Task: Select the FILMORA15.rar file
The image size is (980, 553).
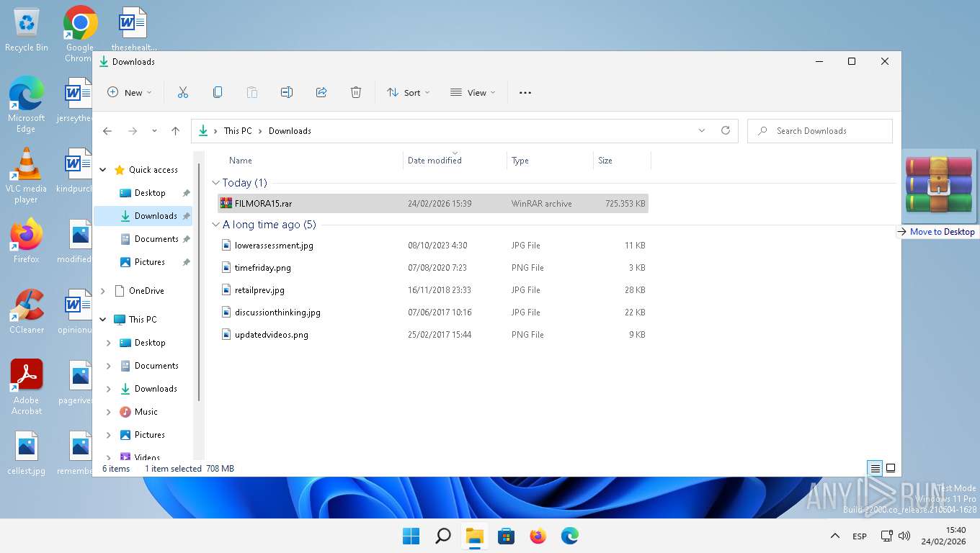Action: (x=433, y=204)
